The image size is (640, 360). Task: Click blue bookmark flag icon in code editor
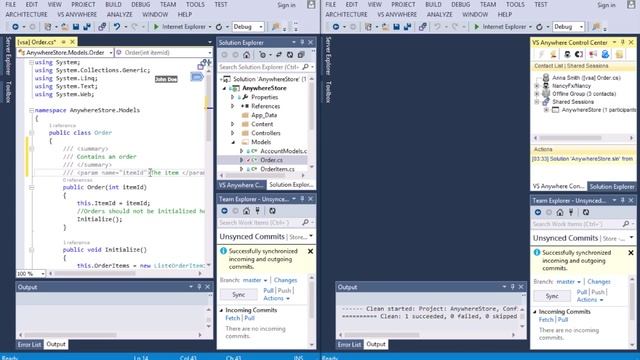point(197,77)
